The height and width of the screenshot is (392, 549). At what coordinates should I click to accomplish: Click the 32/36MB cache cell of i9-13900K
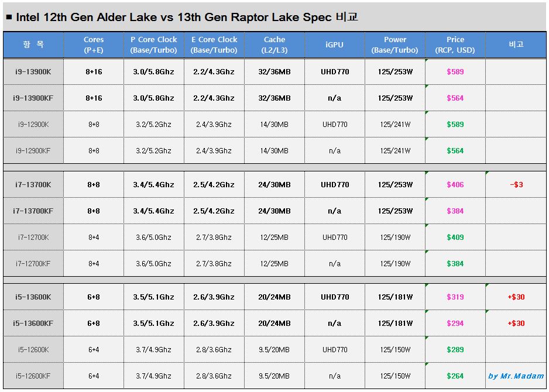(x=274, y=72)
